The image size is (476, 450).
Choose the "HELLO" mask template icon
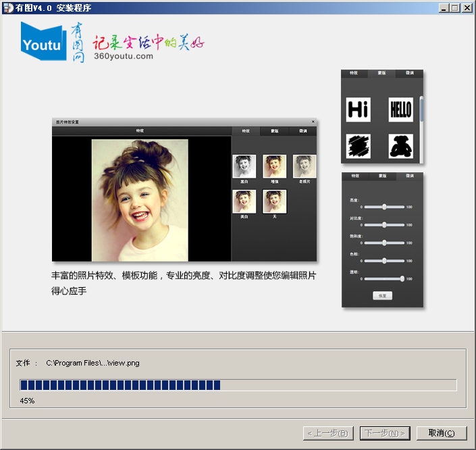400,109
